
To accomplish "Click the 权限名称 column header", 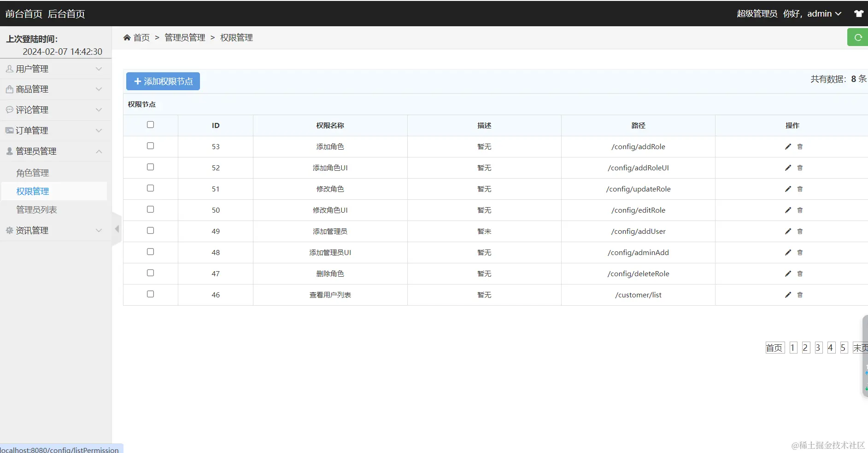I will (x=330, y=126).
